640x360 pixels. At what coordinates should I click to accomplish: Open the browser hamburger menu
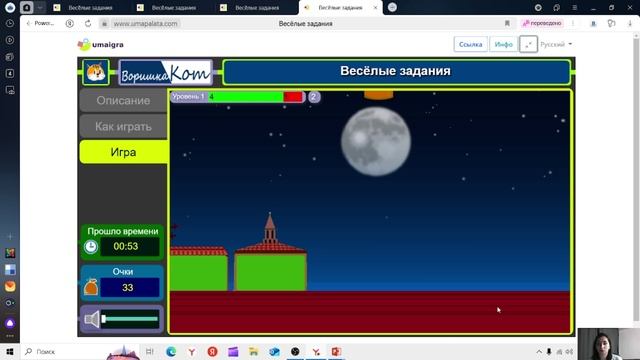(574, 7)
